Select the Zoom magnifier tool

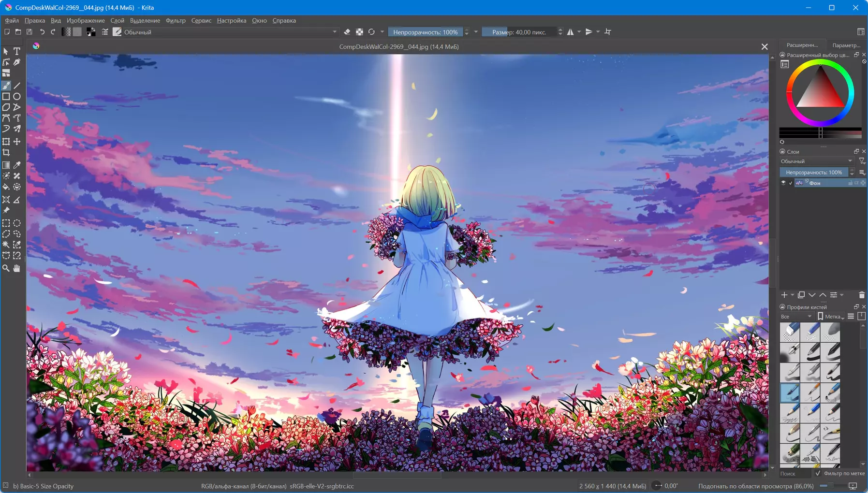tap(6, 268)
